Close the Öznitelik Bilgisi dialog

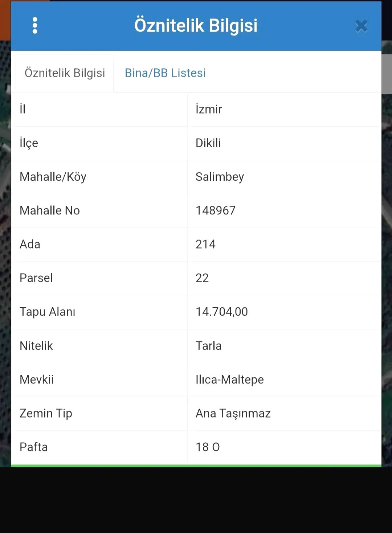pos(361,26)
